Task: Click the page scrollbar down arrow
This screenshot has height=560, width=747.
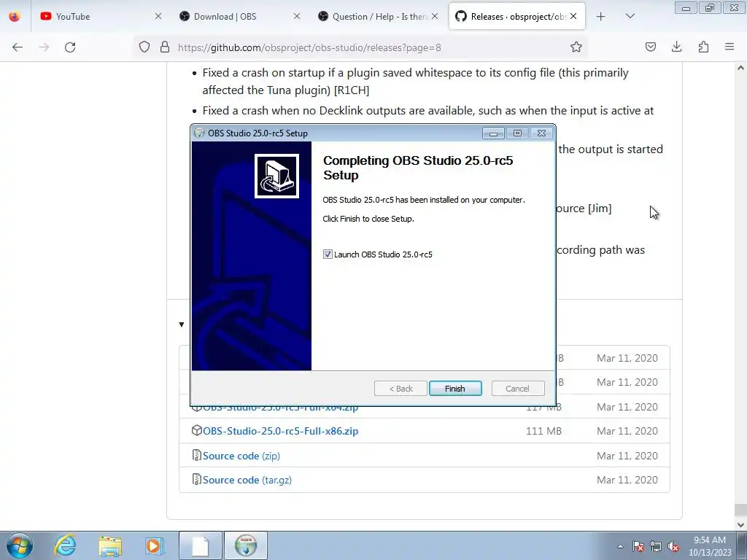Action: click(741, 525)
